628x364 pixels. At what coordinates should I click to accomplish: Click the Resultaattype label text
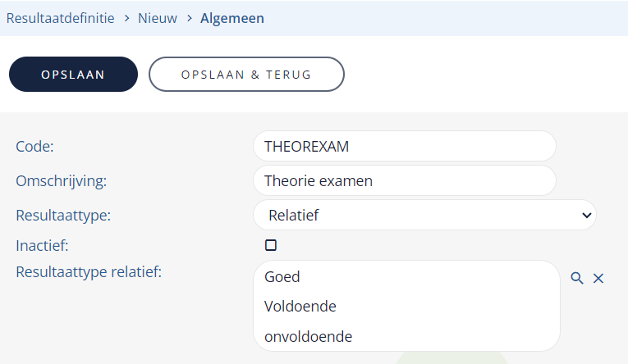point(63,216)
